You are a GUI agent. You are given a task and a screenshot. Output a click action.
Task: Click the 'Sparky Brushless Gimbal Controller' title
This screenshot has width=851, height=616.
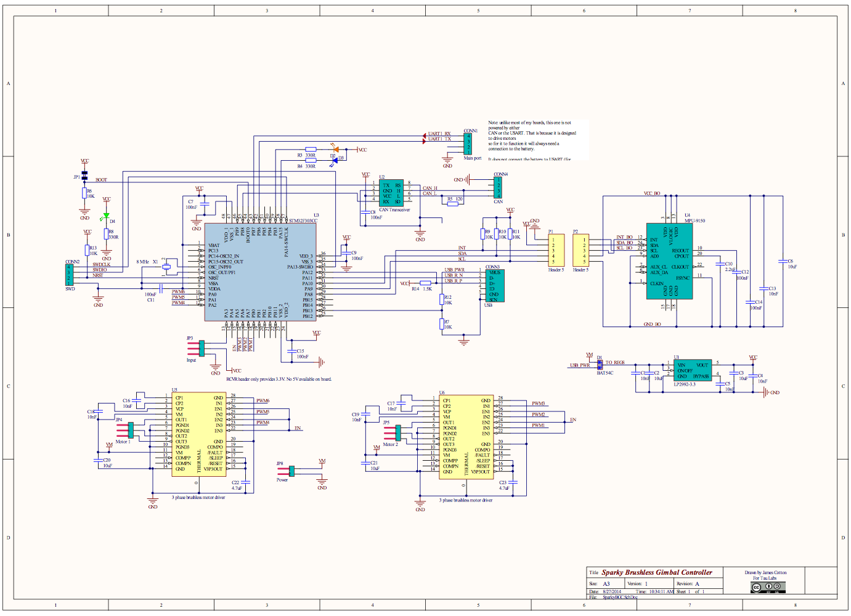[x=657, y=572]
